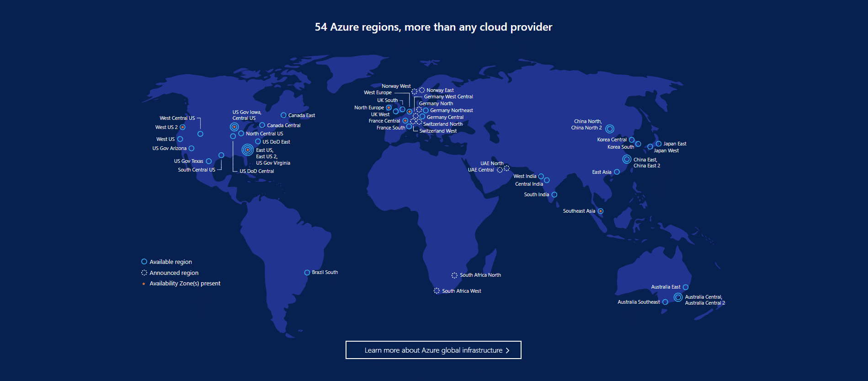
Task: Select the Central India region marker
Action: (x=547, y=180)
